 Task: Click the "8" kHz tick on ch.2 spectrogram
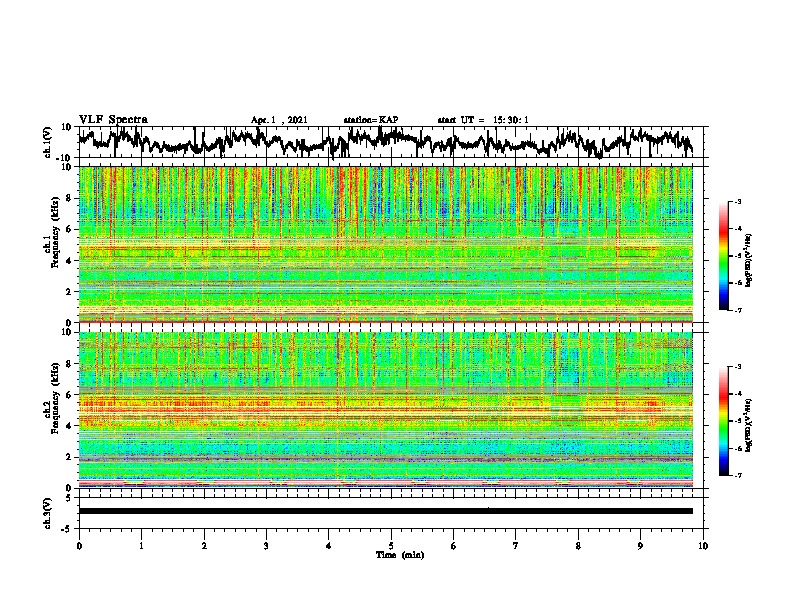pyautogui.click(x=70, y=364)
